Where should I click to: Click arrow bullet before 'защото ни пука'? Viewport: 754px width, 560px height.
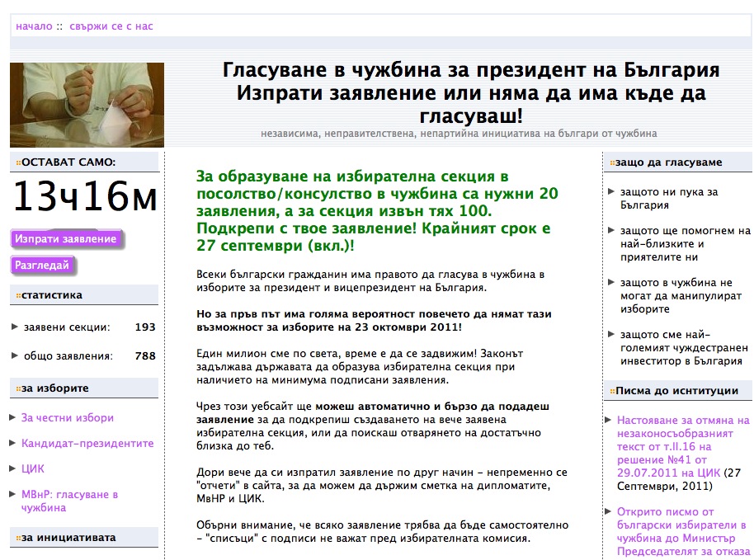(610, 192)
